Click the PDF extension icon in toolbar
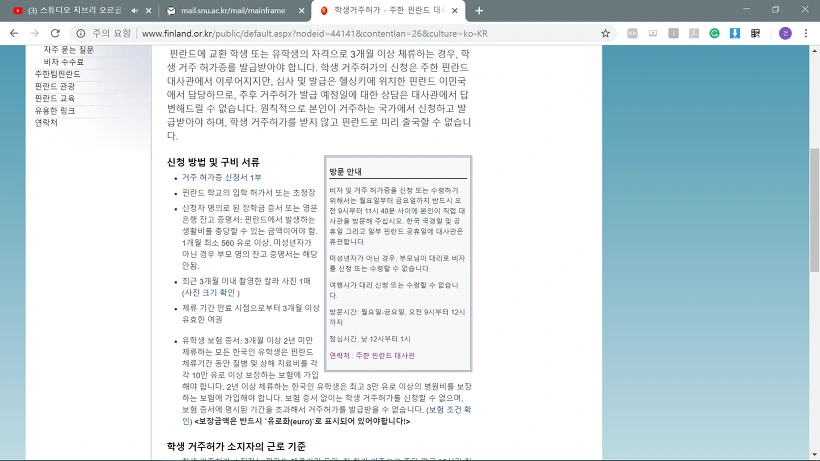Image resolution: width=820 pixels, height=461 pixels. (x=694, y=33)
